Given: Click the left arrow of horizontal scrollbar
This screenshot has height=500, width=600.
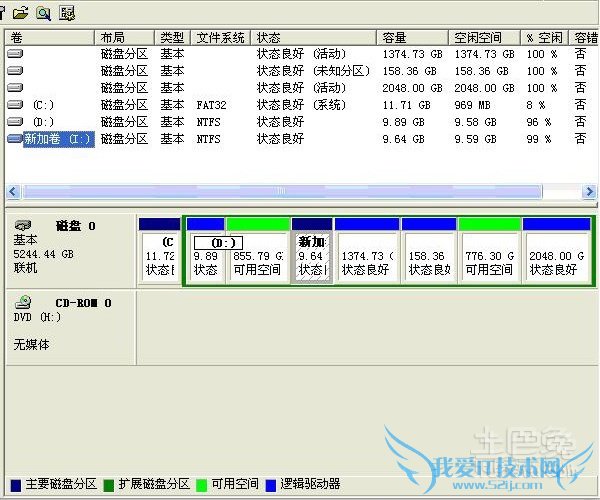Looking at the screenshot, I should coord(13,191).
